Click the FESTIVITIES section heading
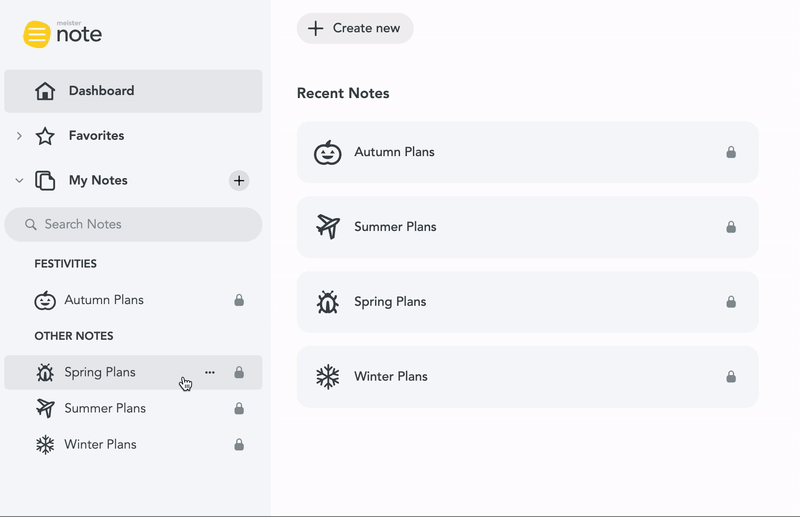 point(65,264)
